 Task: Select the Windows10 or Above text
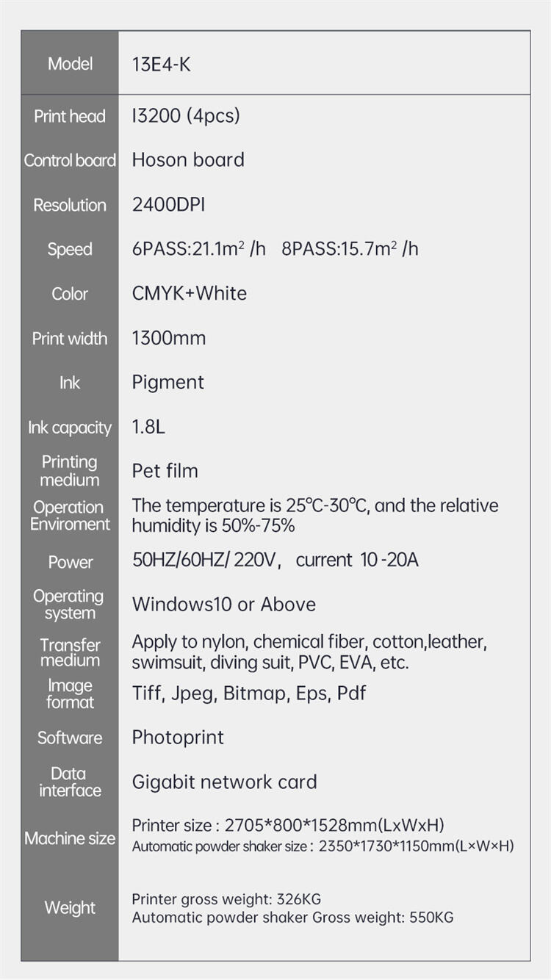point(224,605)
